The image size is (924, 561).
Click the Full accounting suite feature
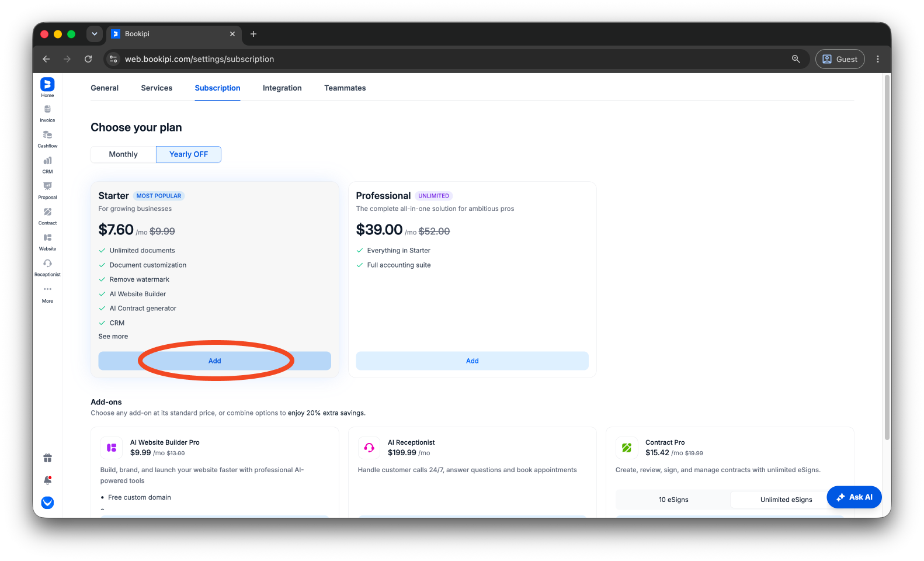[399, 265]
